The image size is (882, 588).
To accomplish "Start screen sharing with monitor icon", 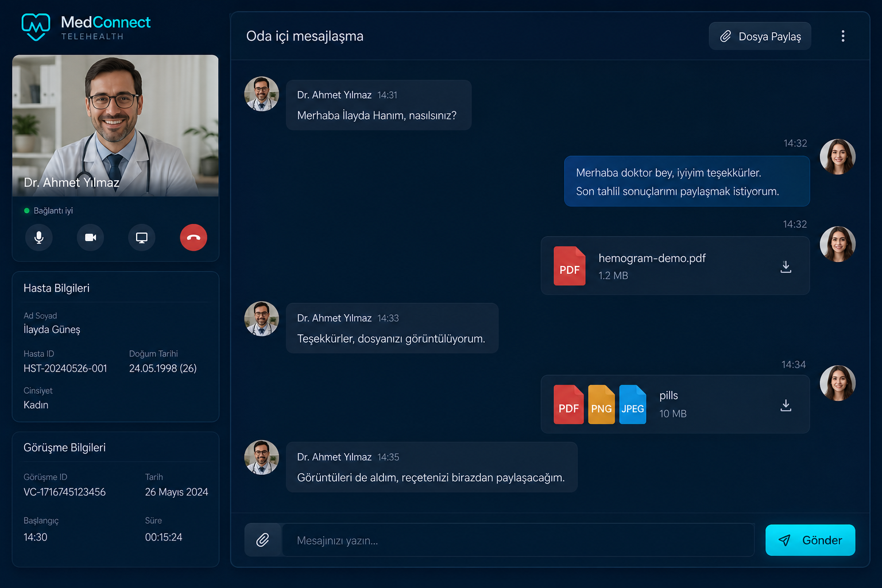I will coord(142,237).
